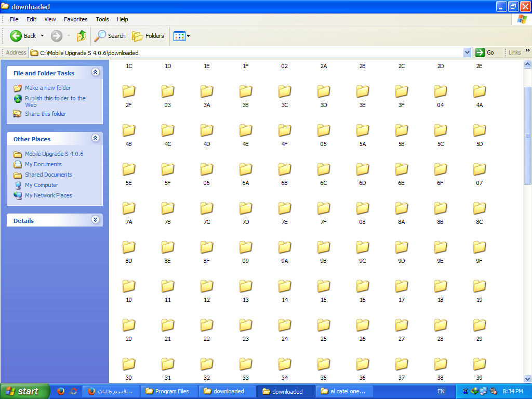532x399 pixels.
Task: Select the folder named 07
Action: (x=480, y=174)
